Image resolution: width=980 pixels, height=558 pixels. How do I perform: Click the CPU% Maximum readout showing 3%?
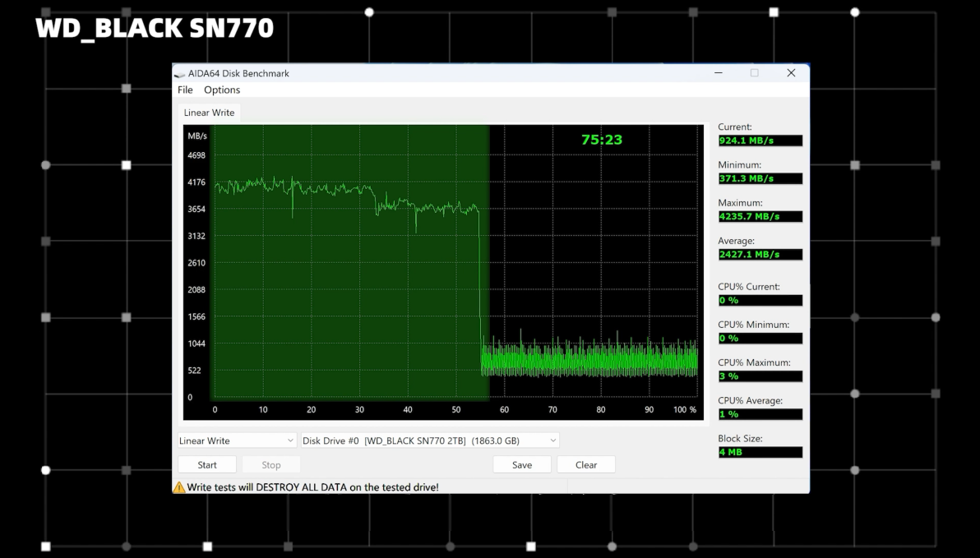click(759, 376)
